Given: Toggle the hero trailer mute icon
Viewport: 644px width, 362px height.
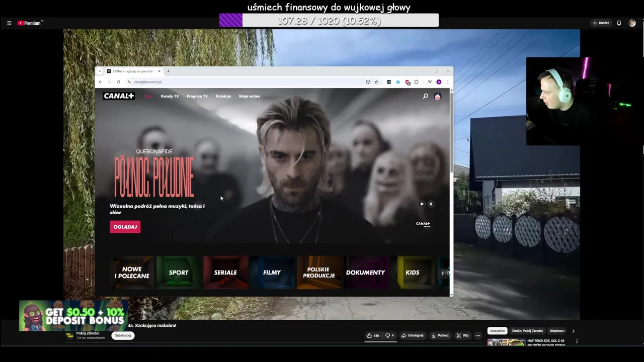Looking at the screenshot, I should pyautogui.click(x=431, y=204).
